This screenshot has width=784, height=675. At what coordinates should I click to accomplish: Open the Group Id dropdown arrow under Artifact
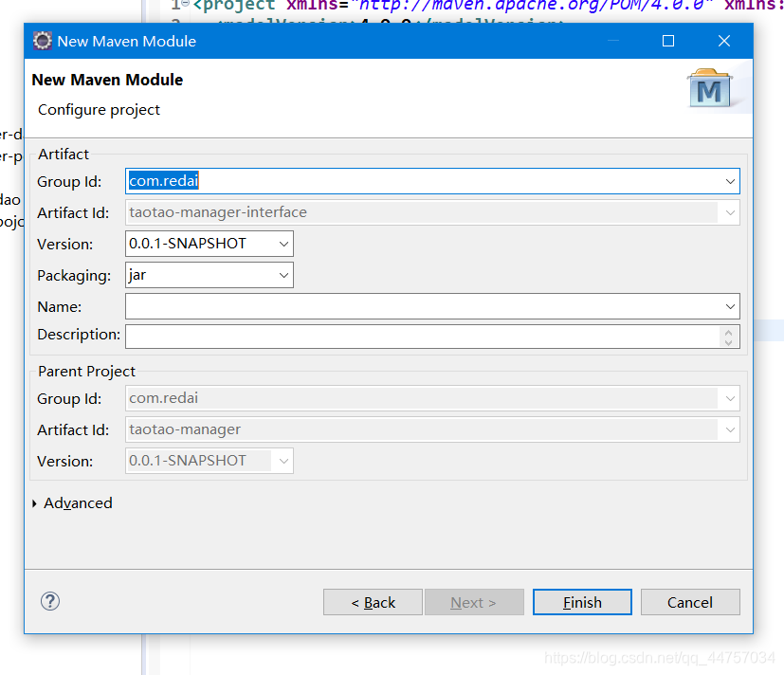(x=730, y=181)
